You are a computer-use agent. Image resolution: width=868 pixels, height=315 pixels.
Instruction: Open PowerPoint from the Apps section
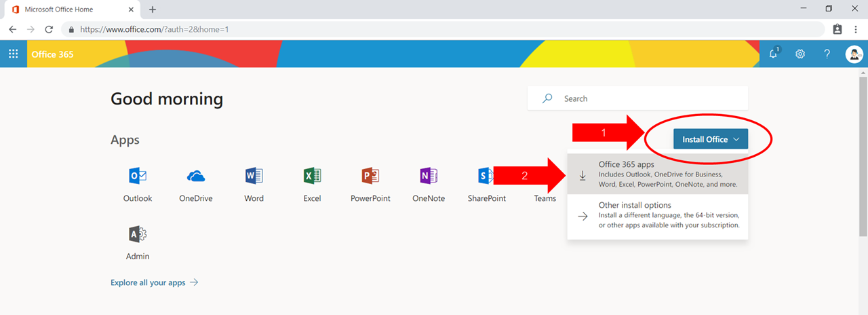point(370,177)
